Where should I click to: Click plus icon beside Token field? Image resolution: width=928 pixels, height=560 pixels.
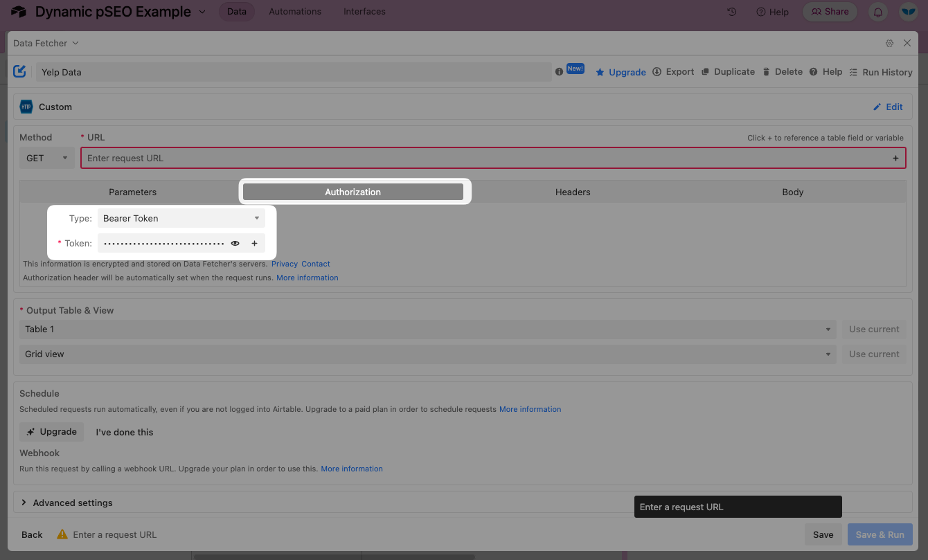tap(254, 243)
